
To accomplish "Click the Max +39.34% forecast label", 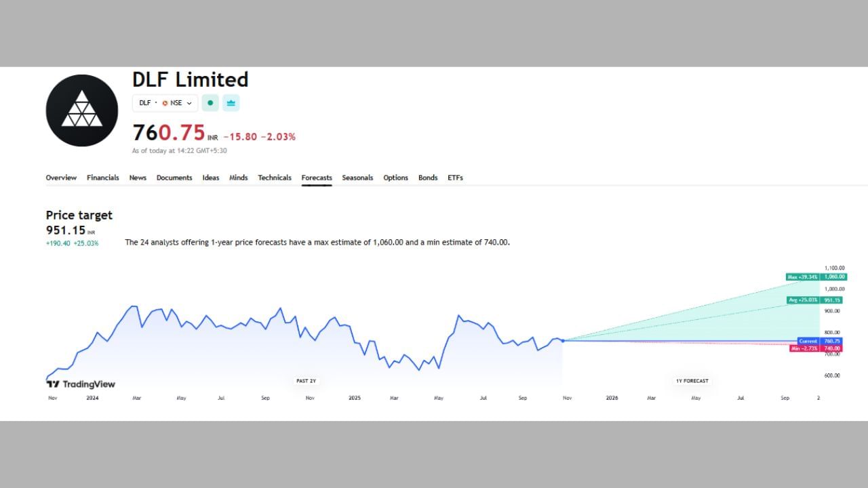I will [802, 277].
